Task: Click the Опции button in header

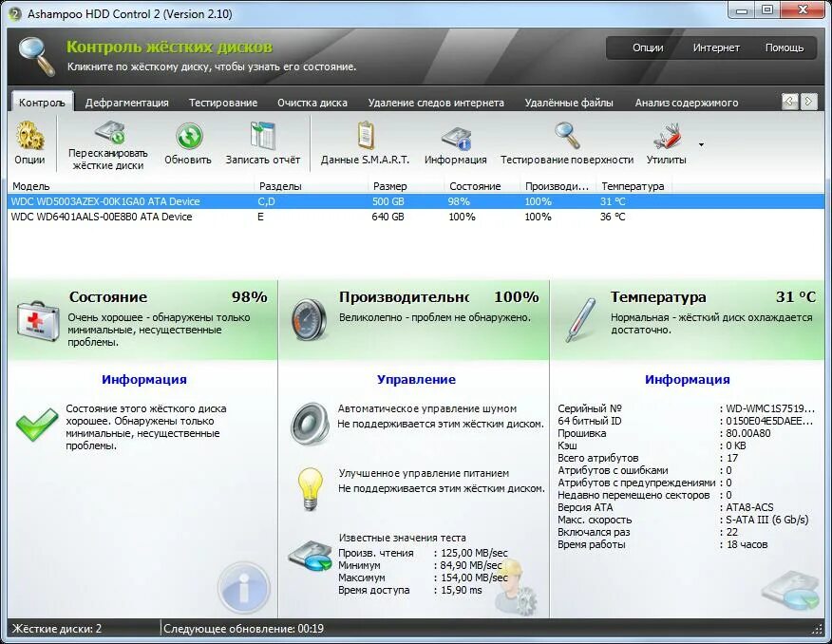Action: pyautogui.click(x=648, y=47)
